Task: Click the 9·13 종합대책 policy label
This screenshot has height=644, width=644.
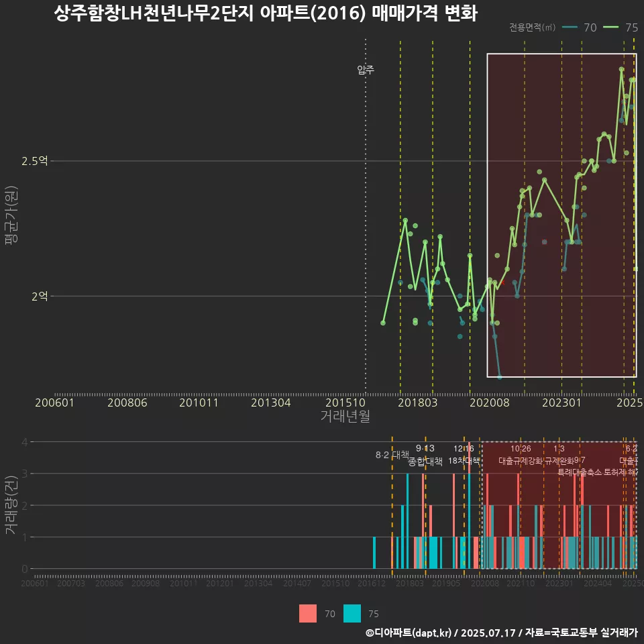Action: (425, 455)
